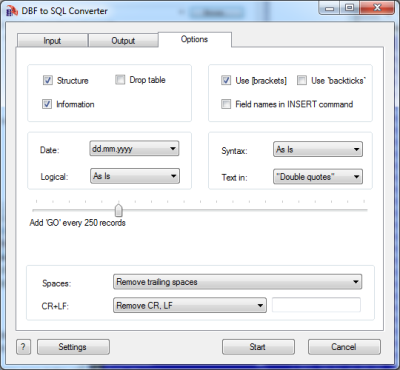Check Field names in INSERT command

pyautogui.click(x=226, y=104)
